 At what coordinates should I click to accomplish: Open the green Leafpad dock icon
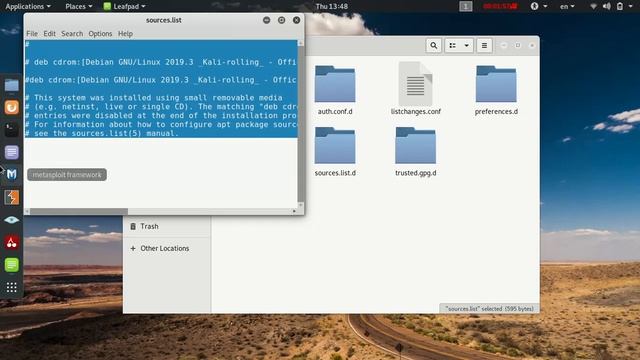tap(11, 265)
